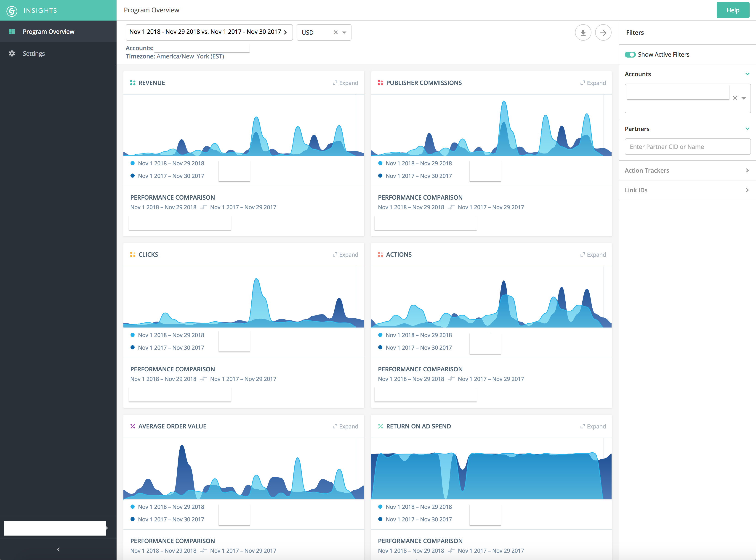This screenshot has height=560, width=756.
Task: Toggle Show Active Filters switch
Action: [630, 55]
